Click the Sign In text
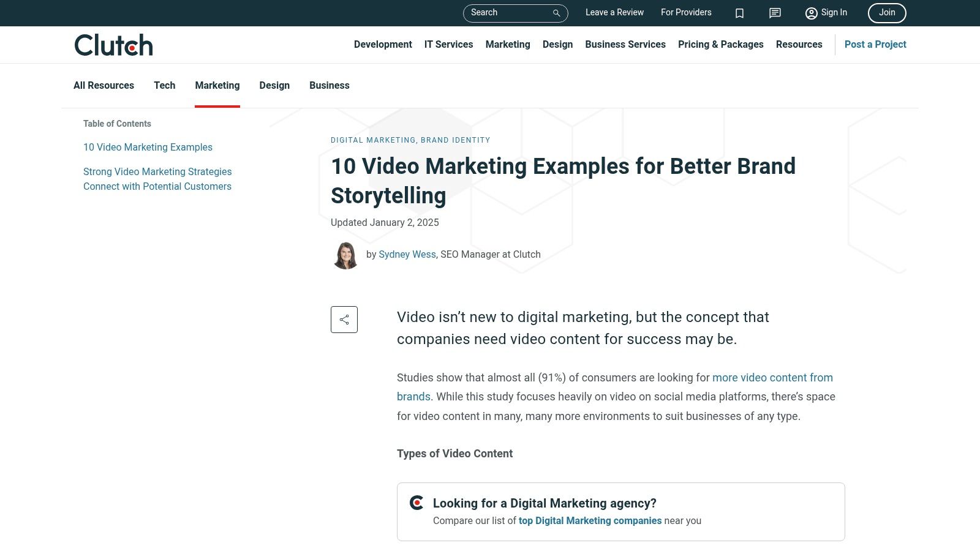980x551 pixels. click(834, 12)
